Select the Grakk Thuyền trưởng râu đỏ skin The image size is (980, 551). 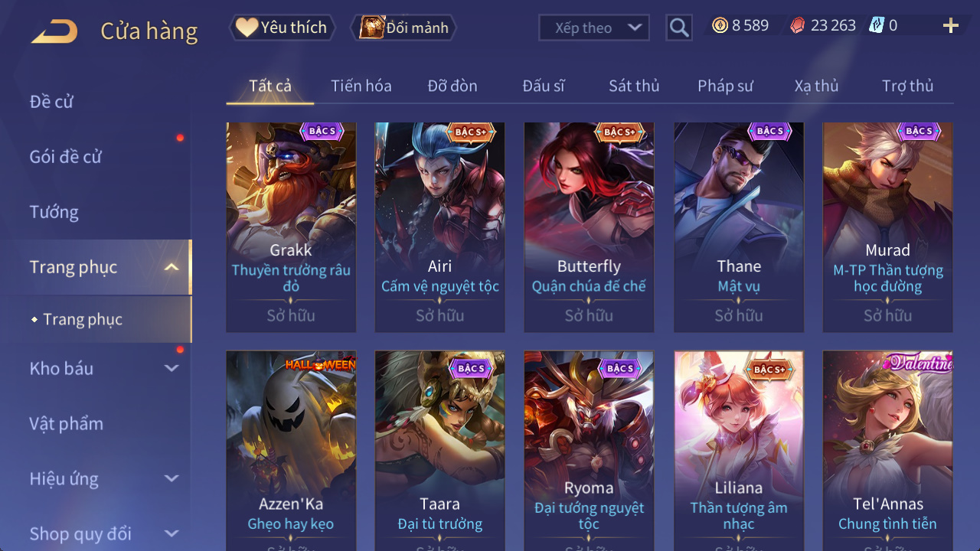tap(291, 227)
